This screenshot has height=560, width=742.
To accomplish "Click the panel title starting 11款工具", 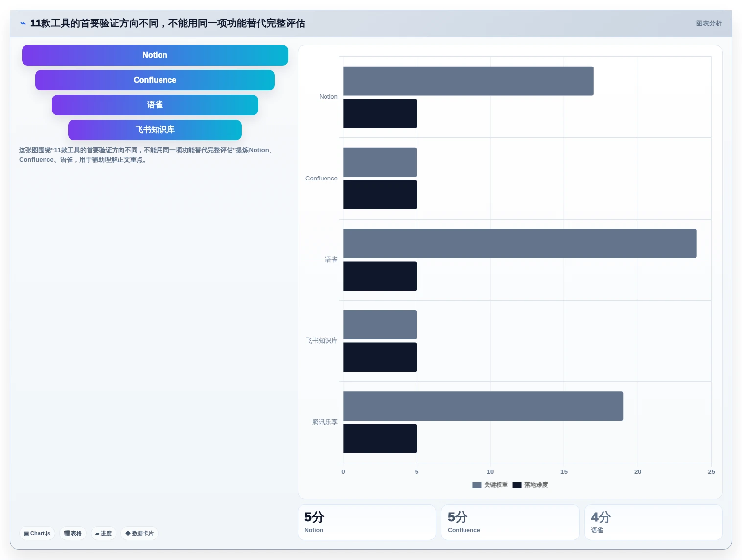I will pos(168,23).
